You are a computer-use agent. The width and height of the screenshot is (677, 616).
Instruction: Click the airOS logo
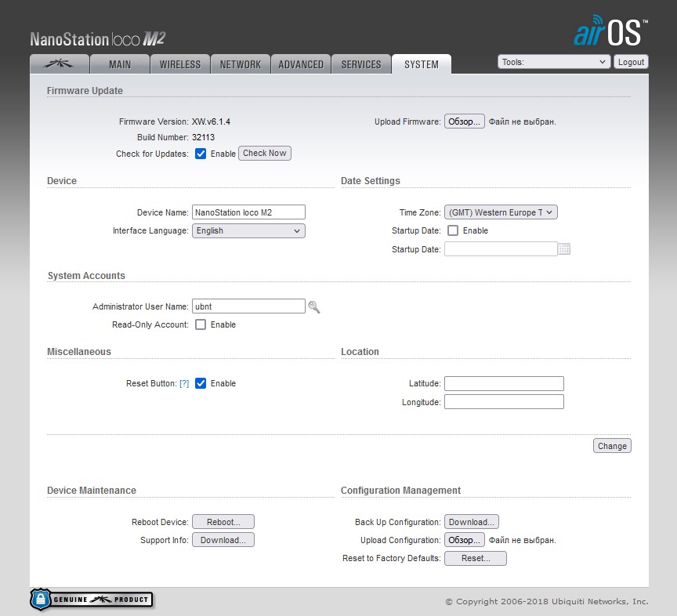pos(610,31)
